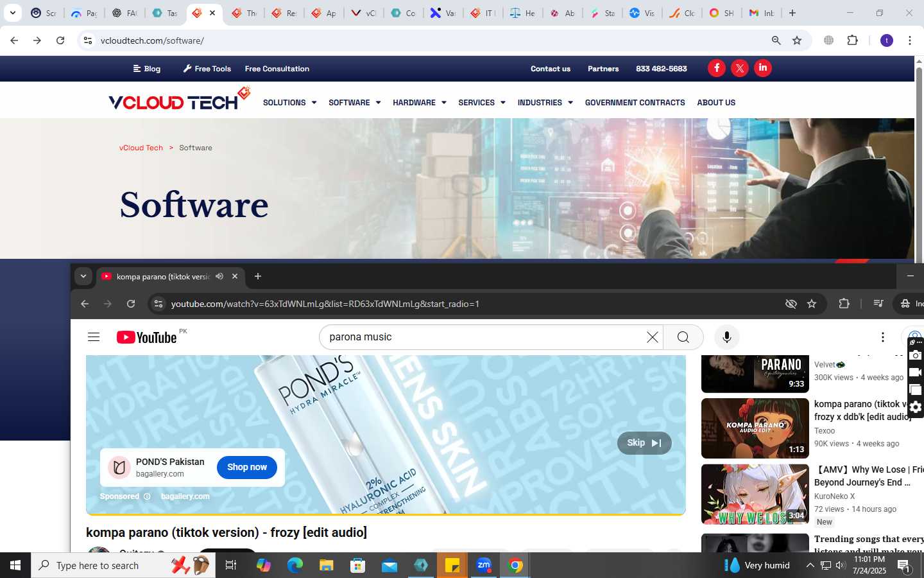924x578 pixels.
Task: Open GOVERNMENT CONTRACTS menu item
Action: (635, 103)
